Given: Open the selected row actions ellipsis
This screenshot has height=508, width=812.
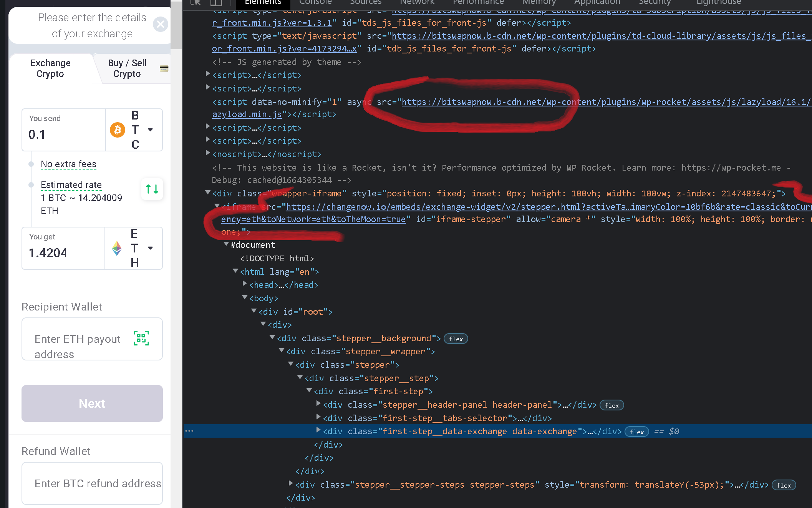Looking at the screenshot, I should [x=189, y=431].
